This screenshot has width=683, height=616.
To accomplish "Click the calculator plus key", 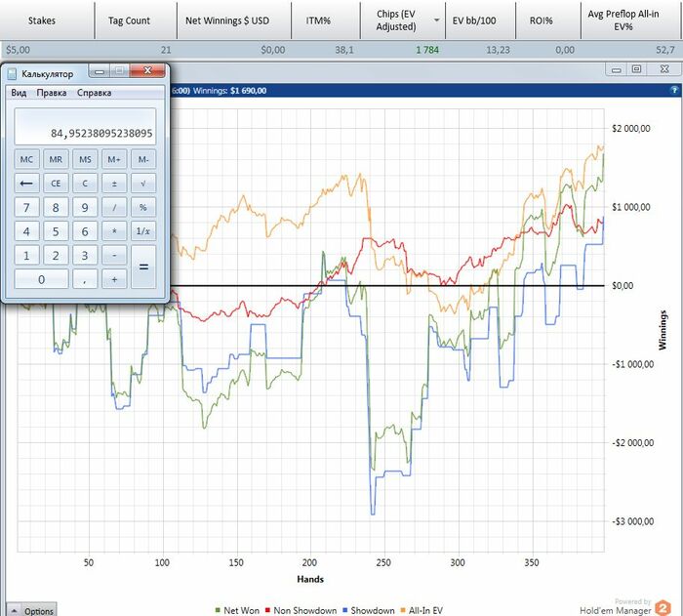I will click(114, 279).
